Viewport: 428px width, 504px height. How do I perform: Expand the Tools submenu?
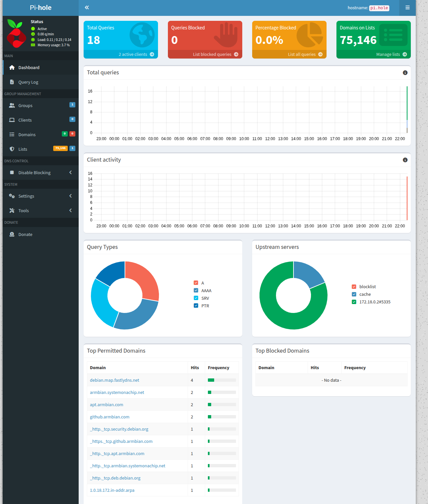pyautogui.click(x=70, y=211)
